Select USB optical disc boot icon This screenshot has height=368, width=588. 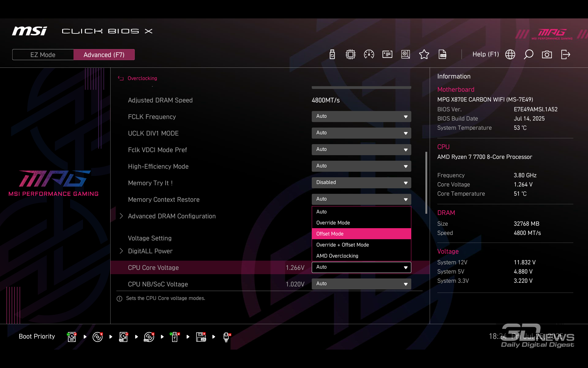click(149, 337)
